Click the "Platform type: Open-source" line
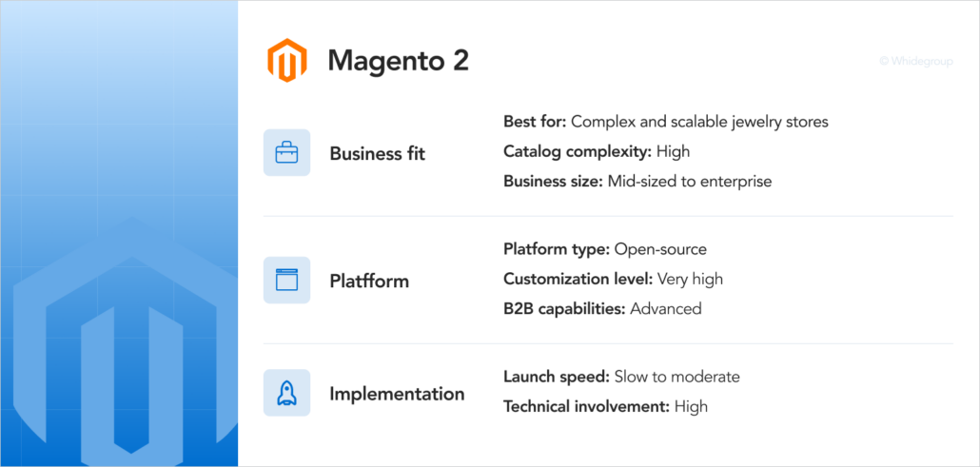This screenshot has width=980, height=467. coord(605,249)
